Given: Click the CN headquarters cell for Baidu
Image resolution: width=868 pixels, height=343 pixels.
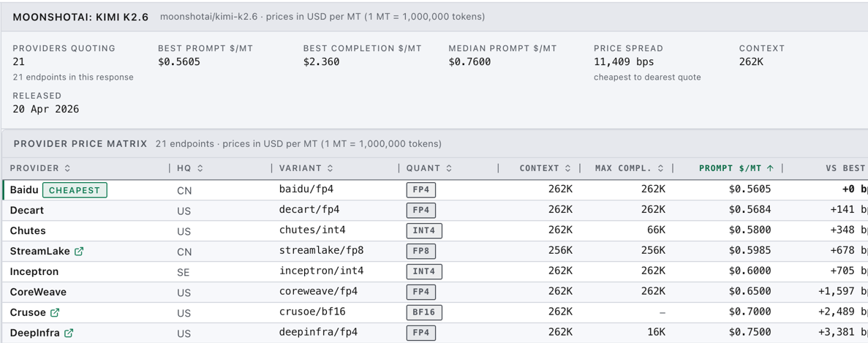Looking at the screenshot, I should (184, 190).
